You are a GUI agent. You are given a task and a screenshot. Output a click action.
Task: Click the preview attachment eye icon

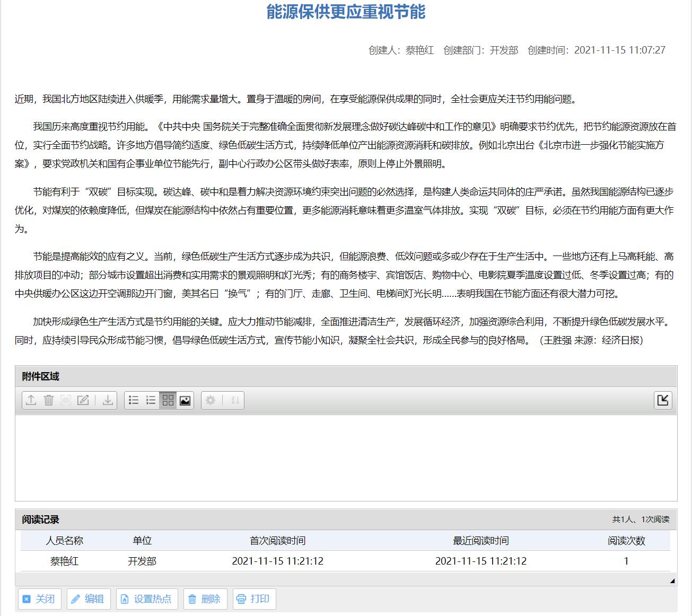[66, 400]
